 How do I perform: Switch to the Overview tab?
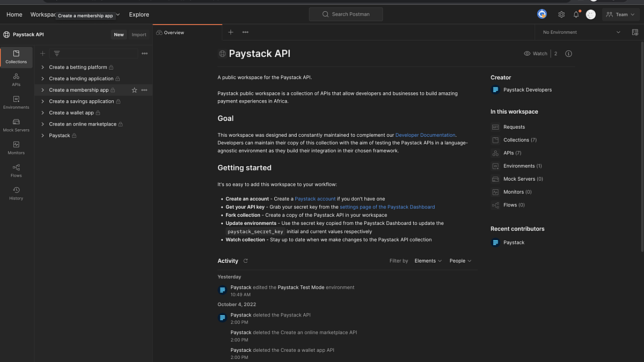pos(187,33)
